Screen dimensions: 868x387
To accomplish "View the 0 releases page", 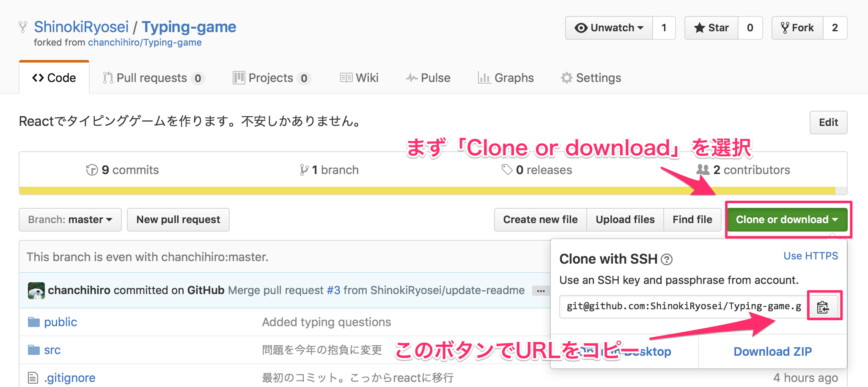I will tap(537, 170).
